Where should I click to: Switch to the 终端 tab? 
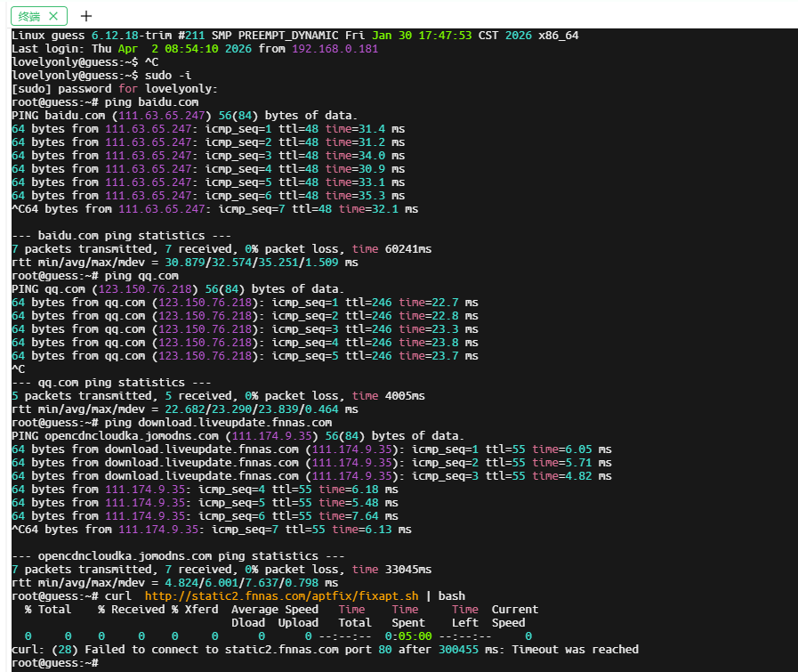pyautogui.click(x=29, y=16)
